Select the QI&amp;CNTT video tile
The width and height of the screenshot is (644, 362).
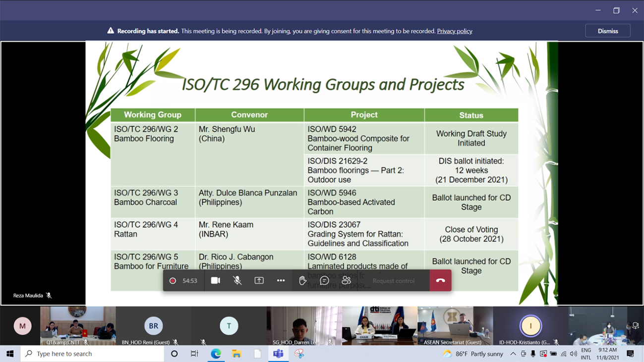coord(78,326)
